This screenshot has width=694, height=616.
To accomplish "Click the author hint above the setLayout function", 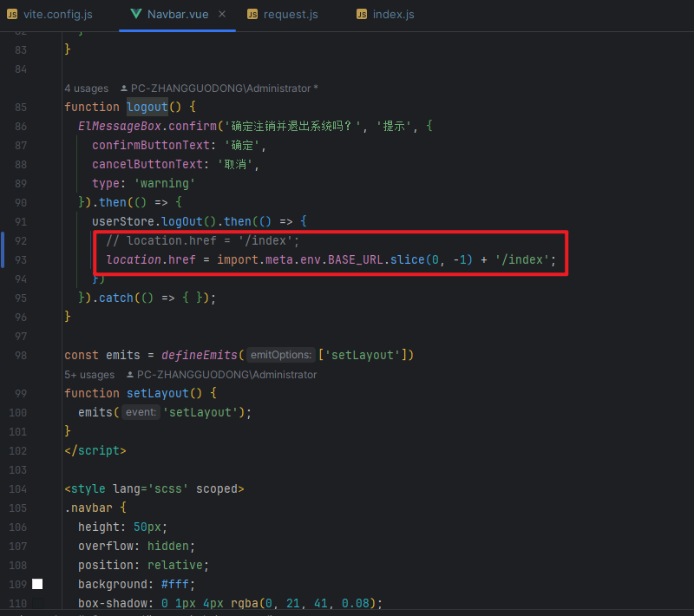I will tap(222, 375).
